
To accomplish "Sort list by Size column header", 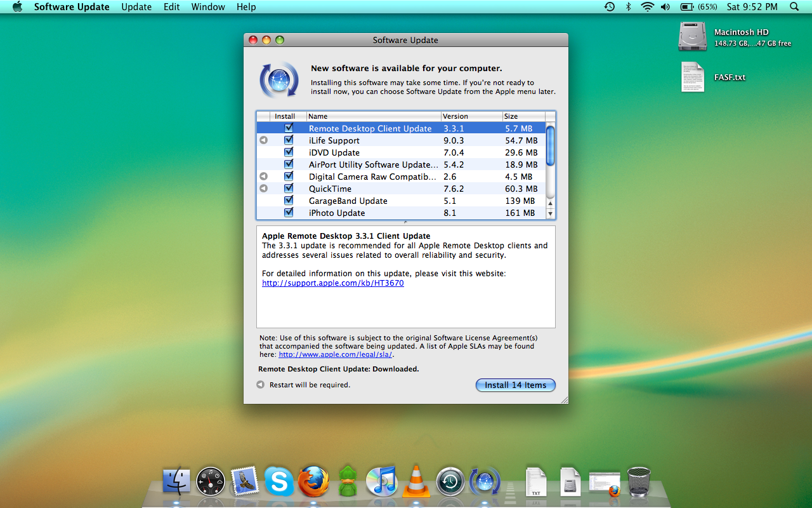I will click(523, 116).
